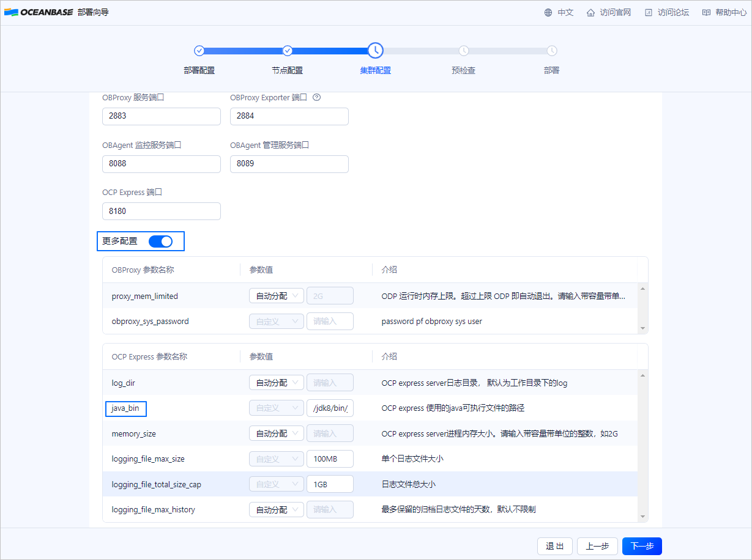Select the 节点配置 step label
This screenshot has height=560, width=752.
coord(287,70)
